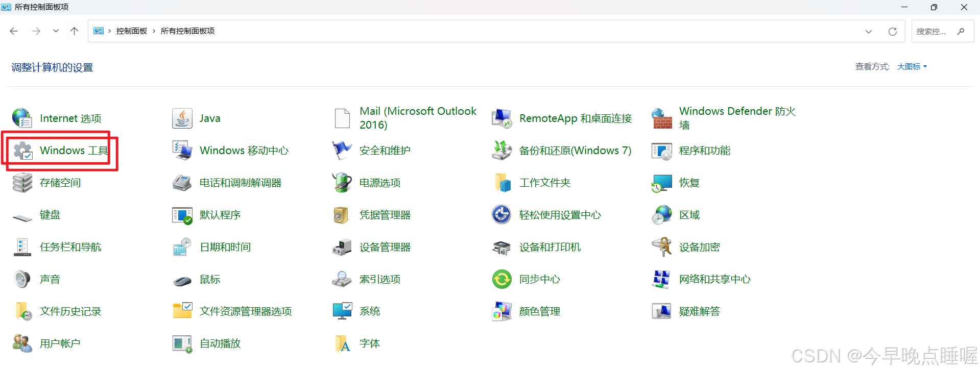Viewport: 980px width, 372px height.
Task: Open the Mail (Microsoft Outlook 2016) icon
Action: point(342,118)
